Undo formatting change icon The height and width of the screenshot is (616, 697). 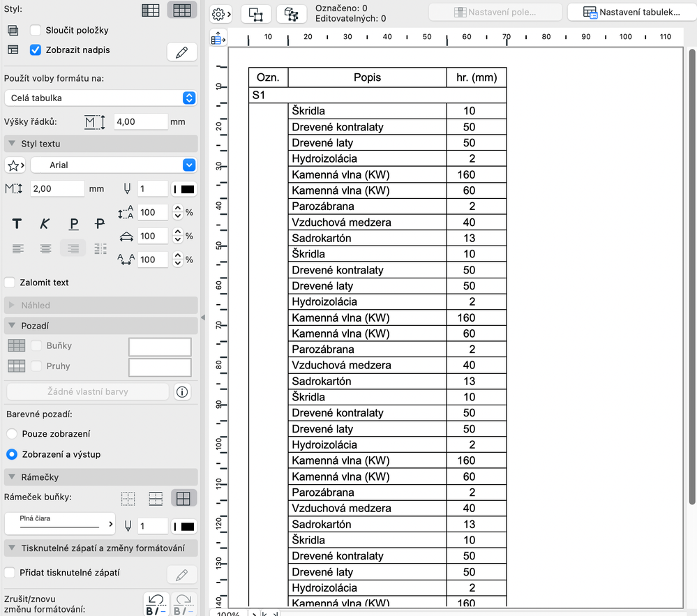(x=156, y=604)
